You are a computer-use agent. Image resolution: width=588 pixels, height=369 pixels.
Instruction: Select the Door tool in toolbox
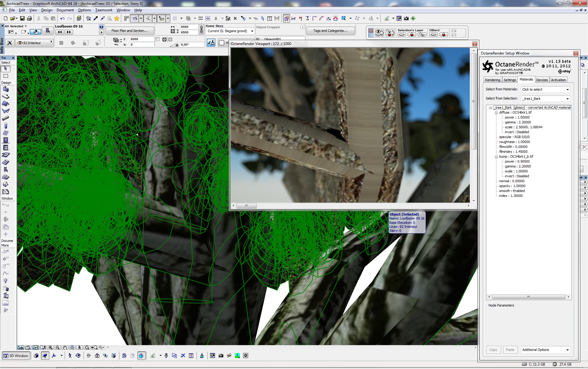(x=6, y=140)
